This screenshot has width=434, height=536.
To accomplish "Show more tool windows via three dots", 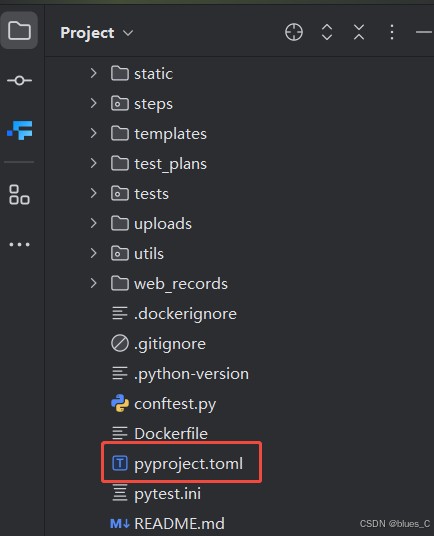I will 19,244.
